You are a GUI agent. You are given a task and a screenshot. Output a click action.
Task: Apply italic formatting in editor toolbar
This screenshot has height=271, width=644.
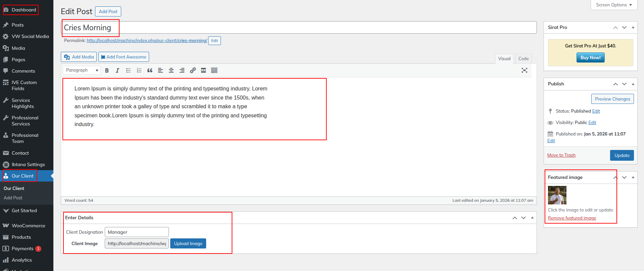pos(118,71)
